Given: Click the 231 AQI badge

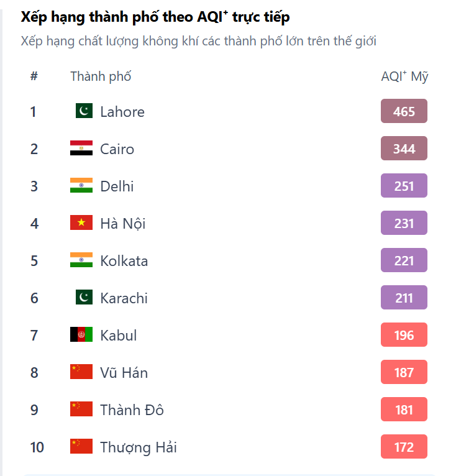Looking at the screenshot, I should 404,224.
